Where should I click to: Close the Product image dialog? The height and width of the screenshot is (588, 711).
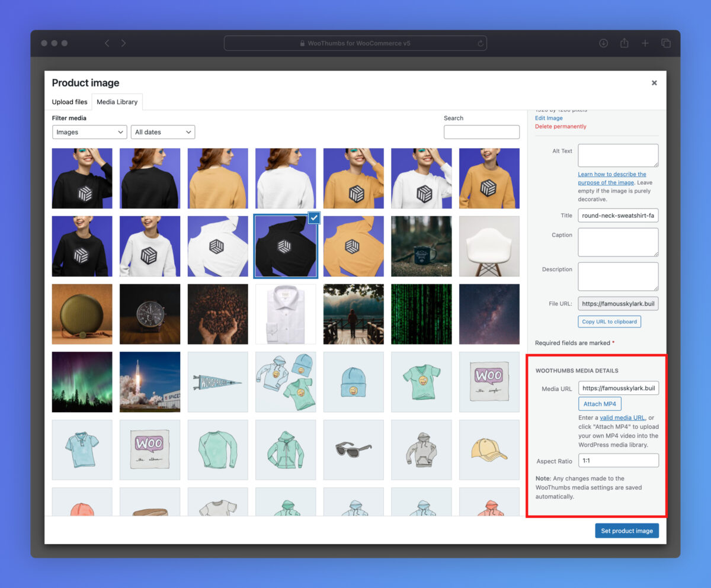point(654,83)
